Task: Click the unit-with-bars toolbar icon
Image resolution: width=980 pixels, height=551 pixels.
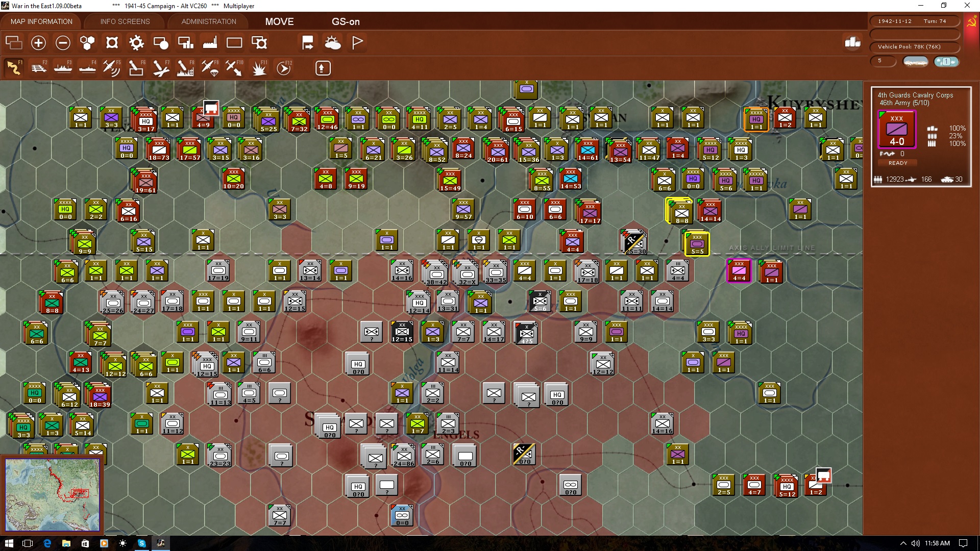Action: click(185, 43)
